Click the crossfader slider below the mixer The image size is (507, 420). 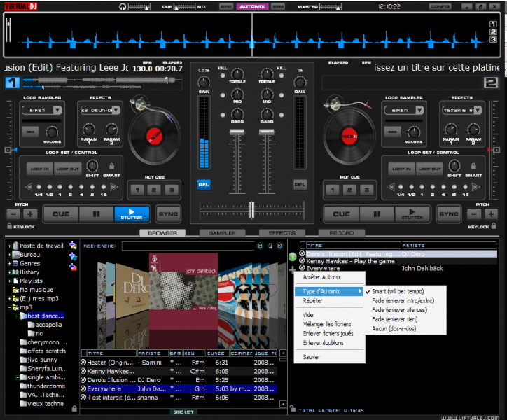tap(251, 209)
